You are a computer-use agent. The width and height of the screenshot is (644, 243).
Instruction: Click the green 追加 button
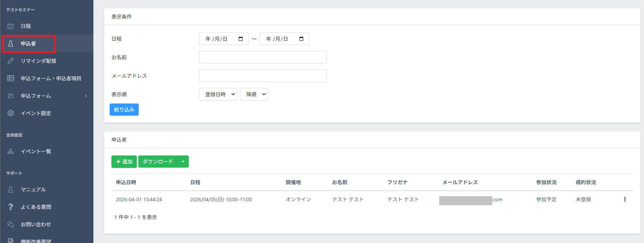[124, 162]
